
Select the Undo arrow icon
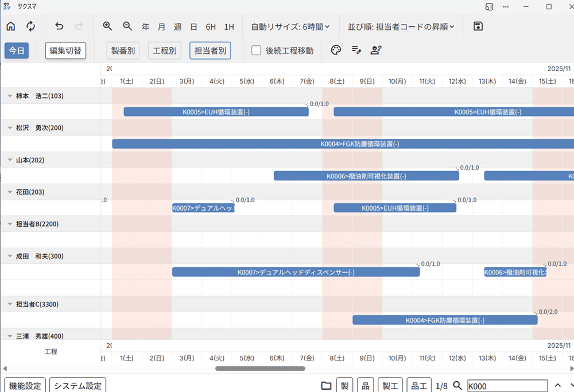[x=59, y=26]
